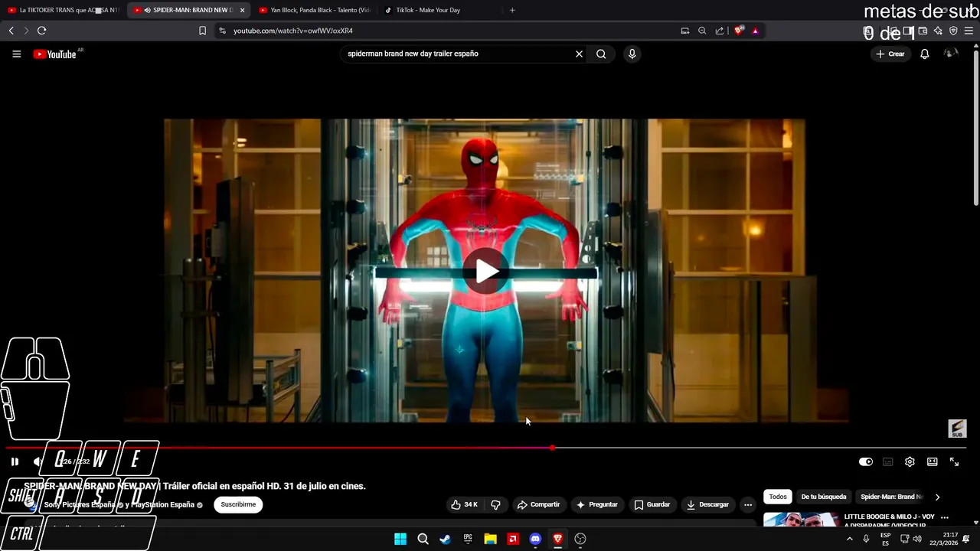This screenshot has height=551, width=980.
Task: Run the search with the magnifier button
Action: (601, 54)
